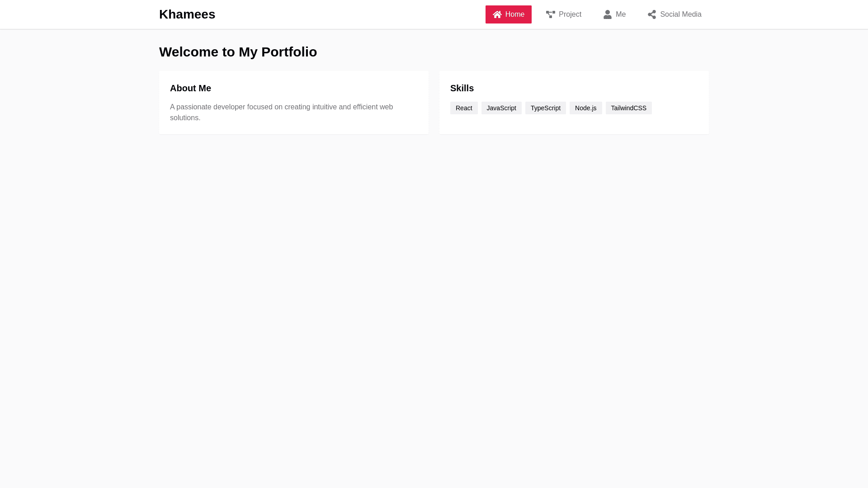868x488 pixels.
Task: Click the About Me card heading
Action: [190, 88]
